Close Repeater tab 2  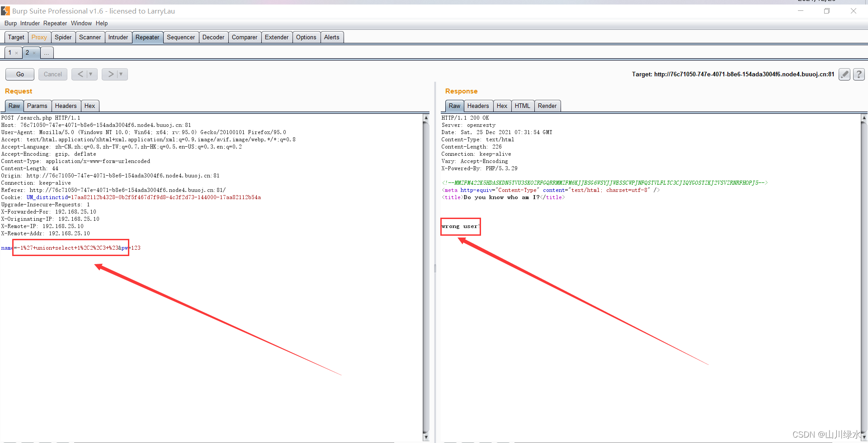tap(34, 53)
